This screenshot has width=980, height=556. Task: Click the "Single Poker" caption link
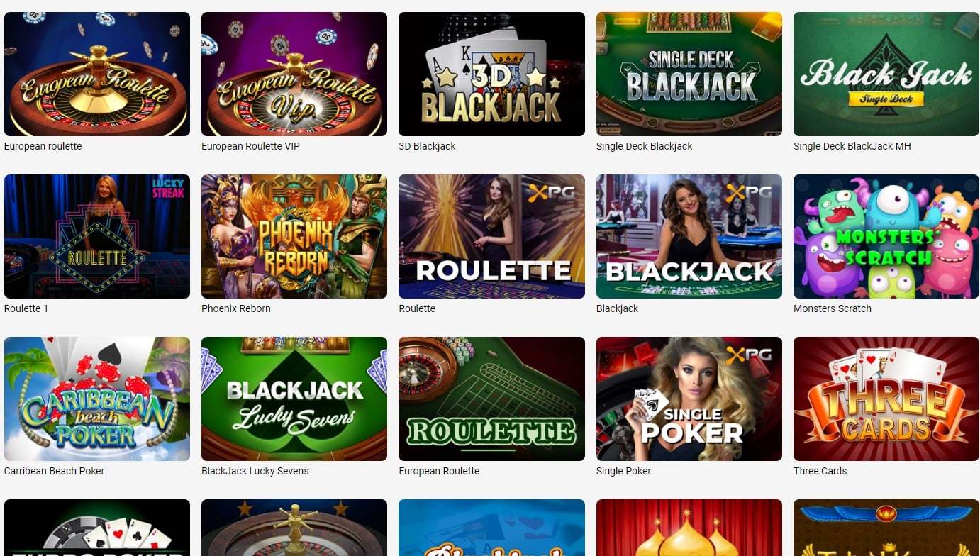click(x=624, y=471)
